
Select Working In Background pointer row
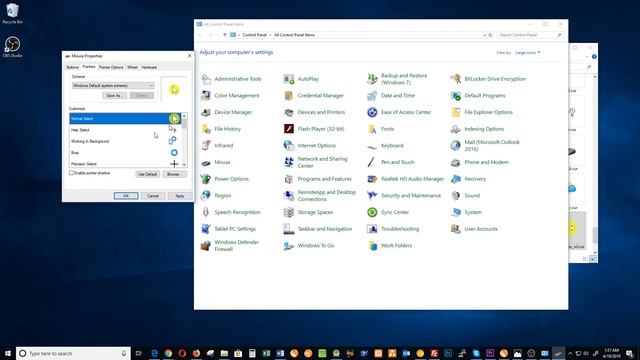[x=125, y=141]
